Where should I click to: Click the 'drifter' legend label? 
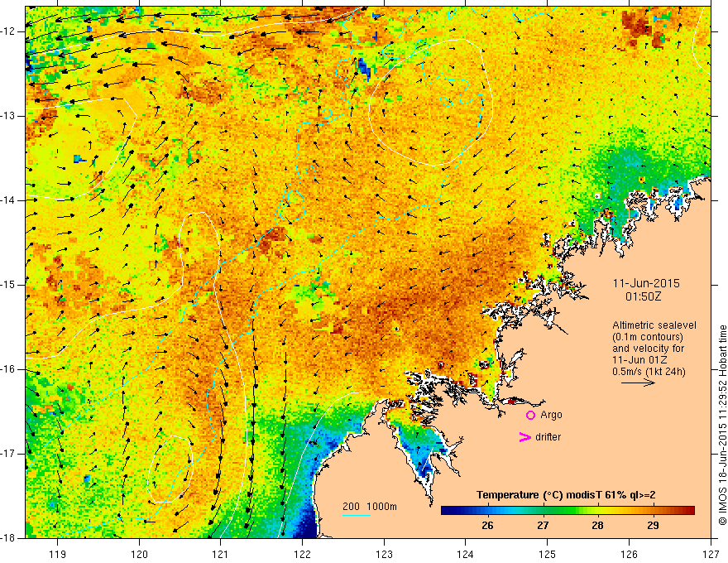point(548,437)
